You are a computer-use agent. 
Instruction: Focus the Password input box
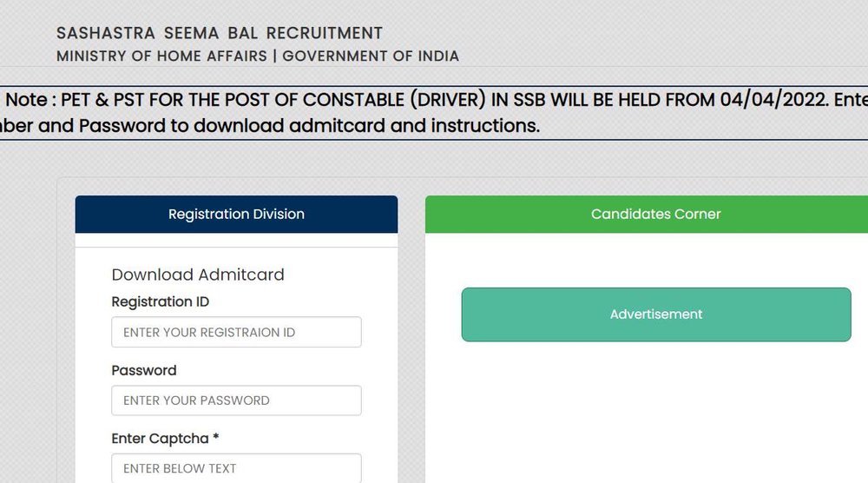click(236, 400)
